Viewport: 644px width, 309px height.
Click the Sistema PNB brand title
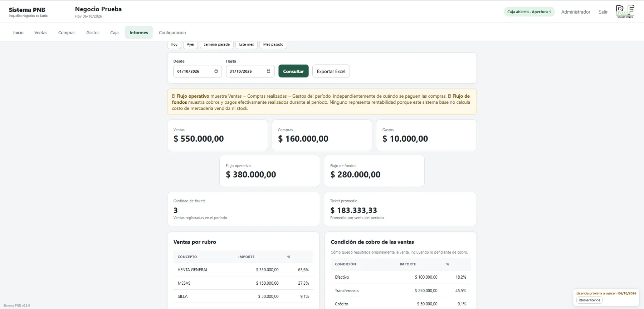point(27,10)
